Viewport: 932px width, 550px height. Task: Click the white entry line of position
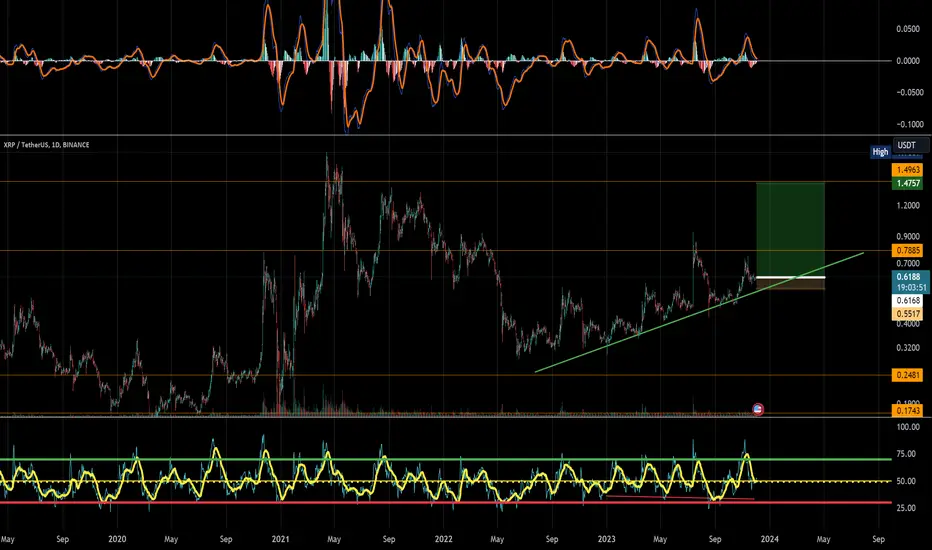[x=790, y=278]
